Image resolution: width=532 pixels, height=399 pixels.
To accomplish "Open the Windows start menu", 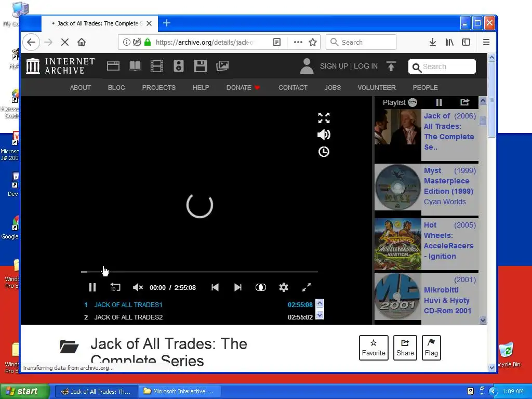I will [25, 391].
